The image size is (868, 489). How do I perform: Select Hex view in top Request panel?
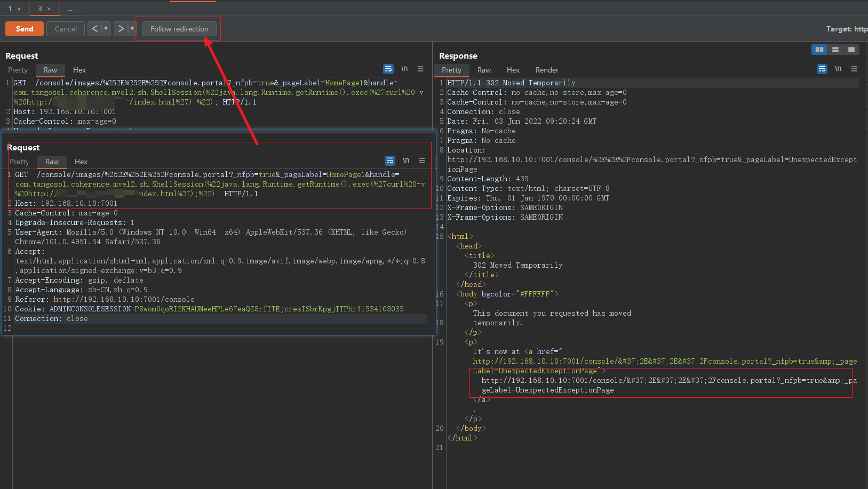(x=79, y=70)
